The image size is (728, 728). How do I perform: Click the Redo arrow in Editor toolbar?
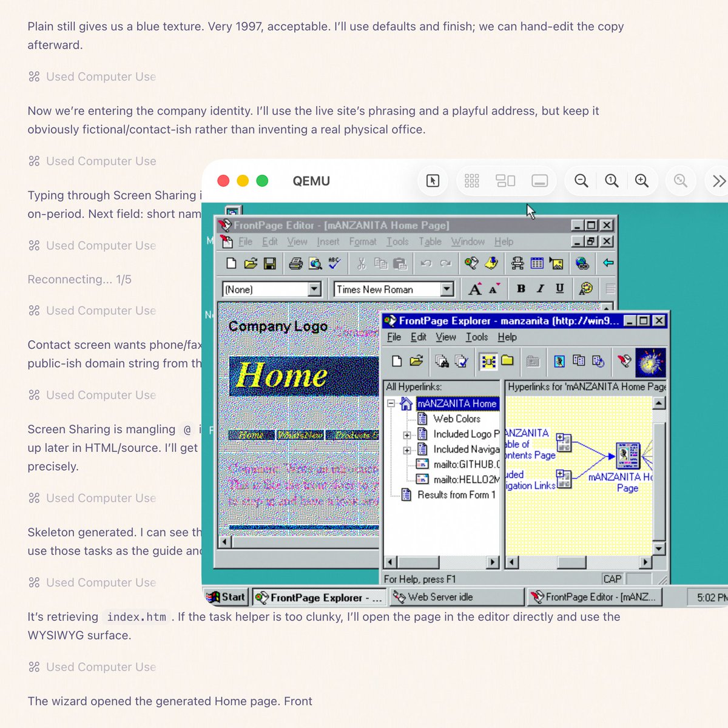446,263
